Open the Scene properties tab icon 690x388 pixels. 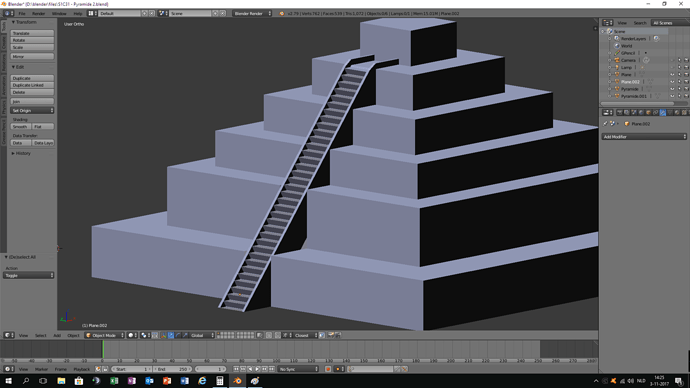tap(634, 113)
